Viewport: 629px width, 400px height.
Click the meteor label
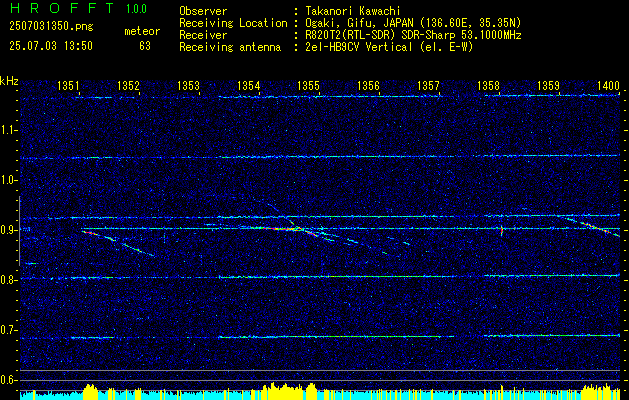[142, 31]
